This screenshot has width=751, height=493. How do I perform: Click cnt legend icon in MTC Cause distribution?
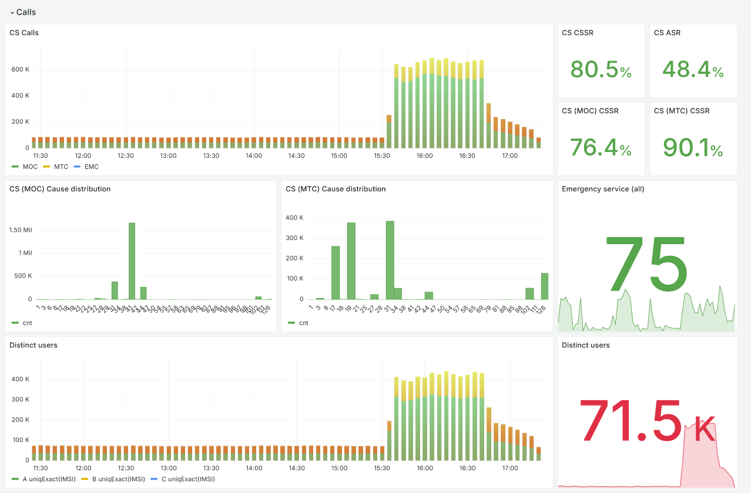pos(291,323)
